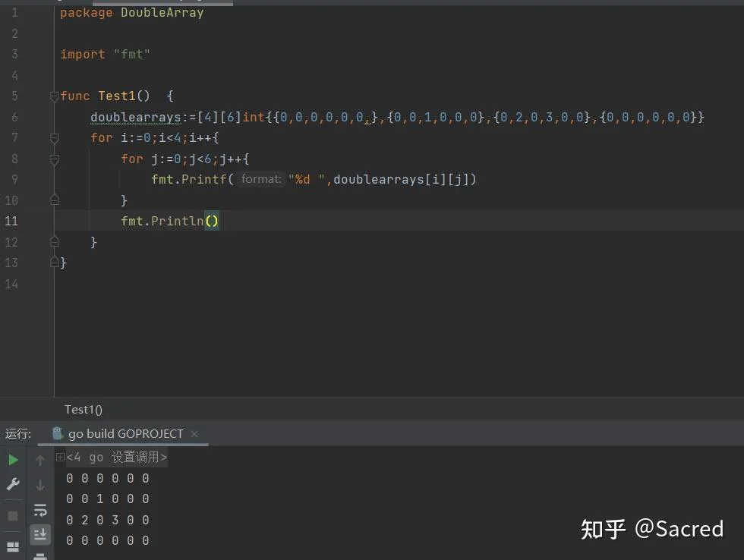Click console output row '0 0 1 0 0 0'
Viewport: 744px width, 560px height.
[x=108, y=499]
